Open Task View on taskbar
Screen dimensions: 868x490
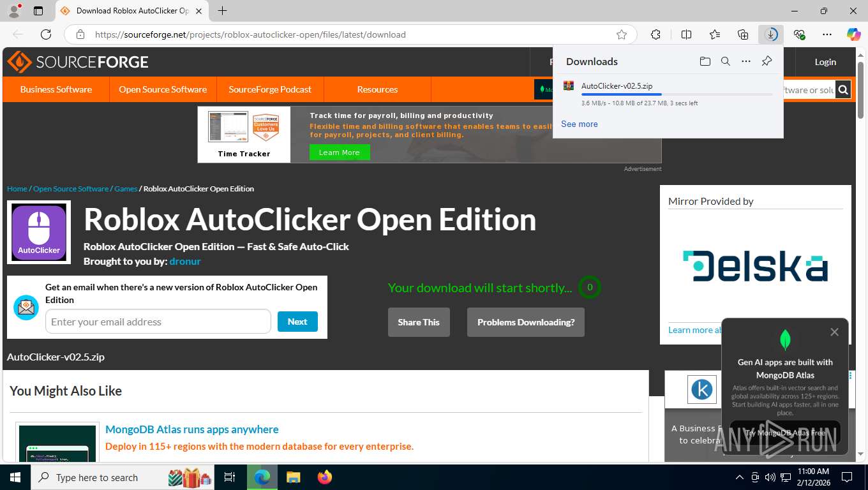230,477
